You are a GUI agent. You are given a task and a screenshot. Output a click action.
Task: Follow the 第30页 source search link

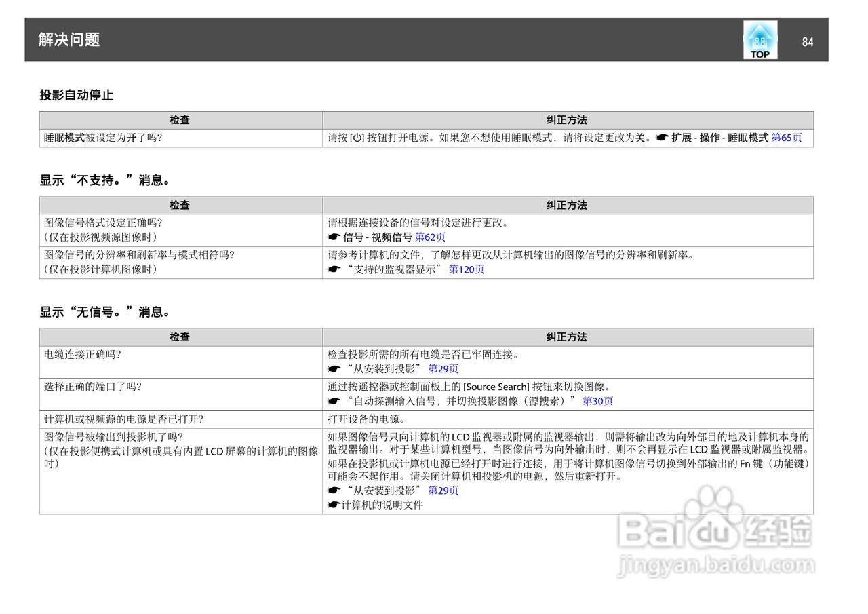[x=597, y=401]
